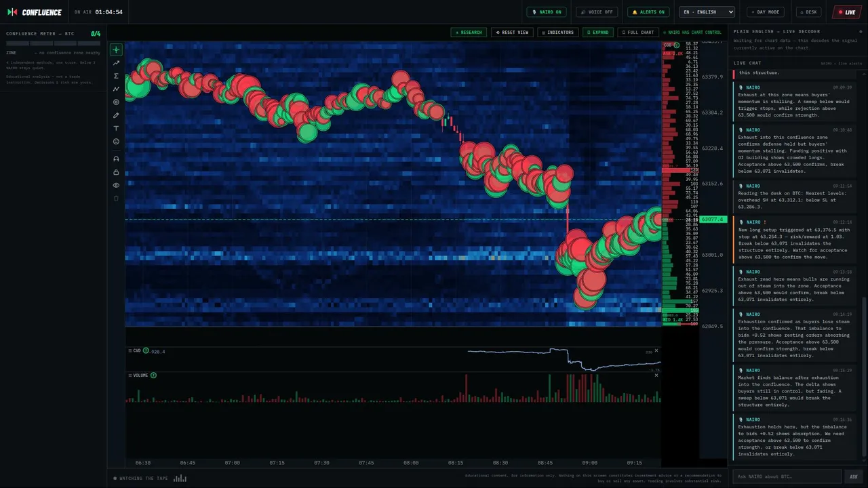This screenshot has height=488, width=868.
Task: Switch to Full Chart view
Action: tap(638, 32)
